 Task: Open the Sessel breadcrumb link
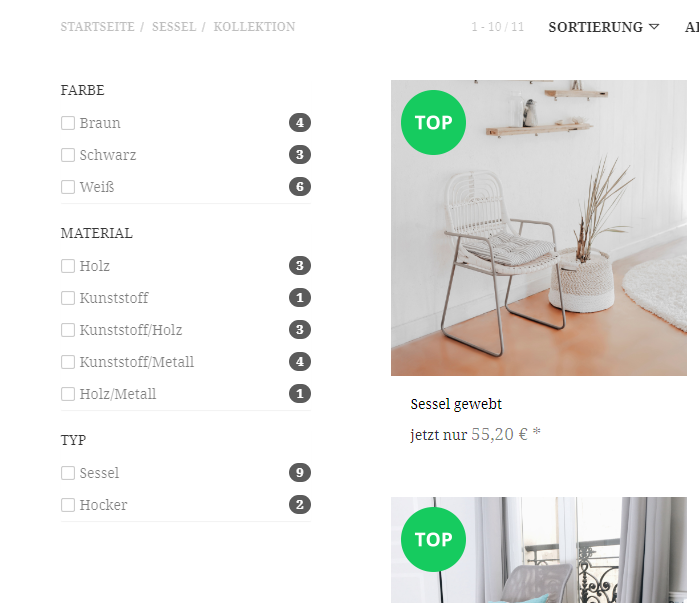[x=174, y=27]
